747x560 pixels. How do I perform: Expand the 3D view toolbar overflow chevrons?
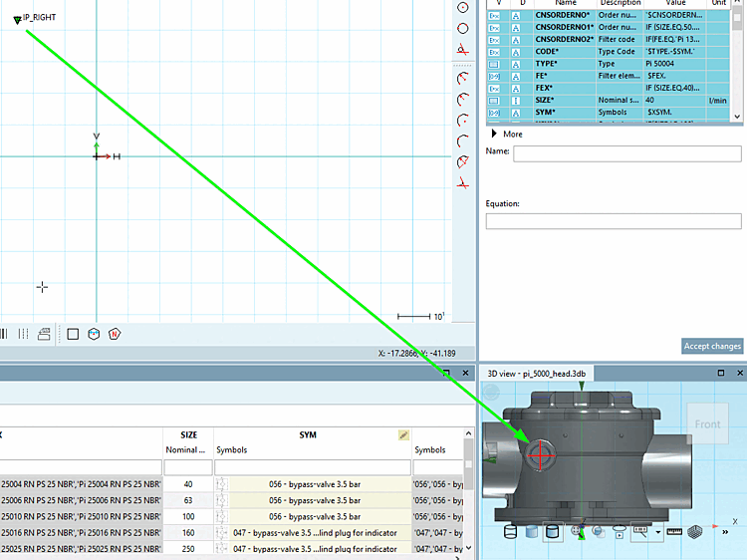(x=725, y=532)
